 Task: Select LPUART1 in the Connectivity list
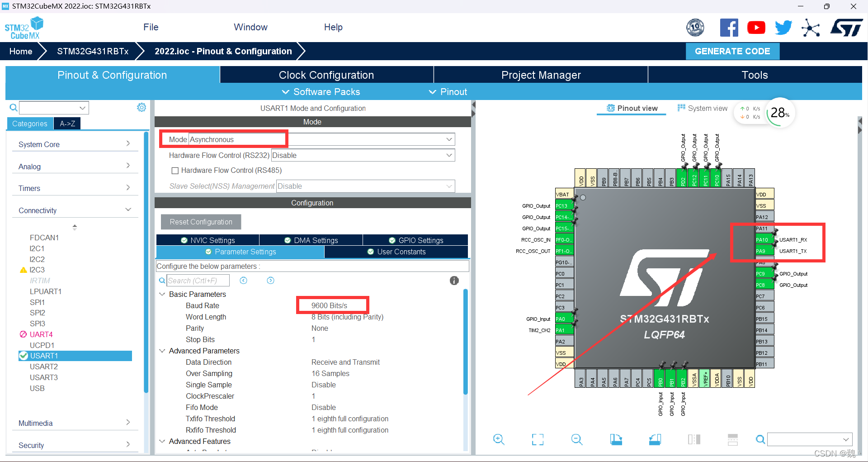[46, 291]
